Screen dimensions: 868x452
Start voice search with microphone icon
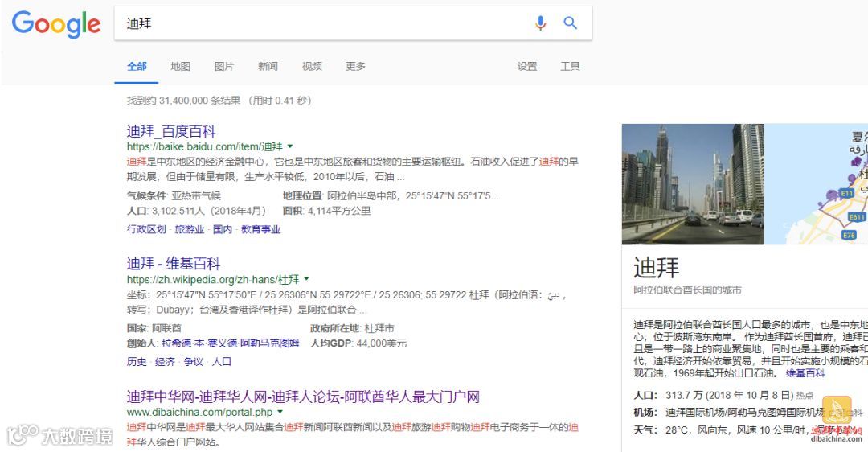[x=540, y=23]
